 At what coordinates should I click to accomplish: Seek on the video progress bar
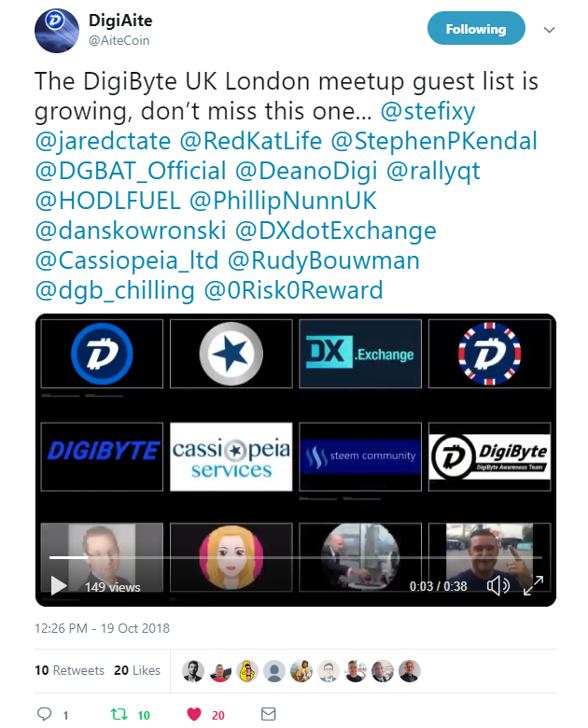coord(295,557)
